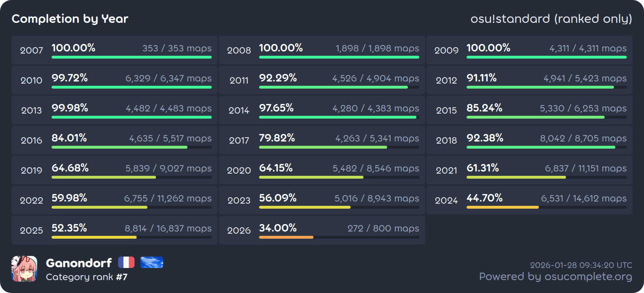Click the 2007 progress bar
Image resolution: width=644 pixels, height=293 pixels.
click(x=131, y=57)
